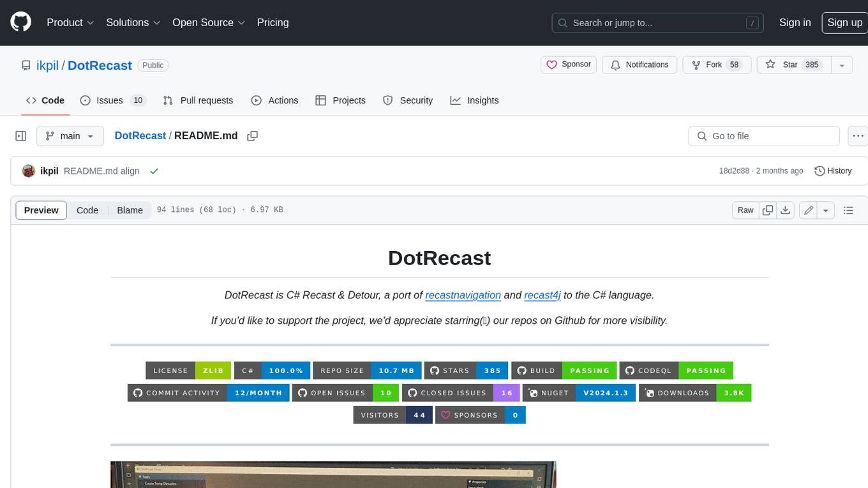Click the CodeQL passing badge
868x488 pixels.
coord(676,370)
